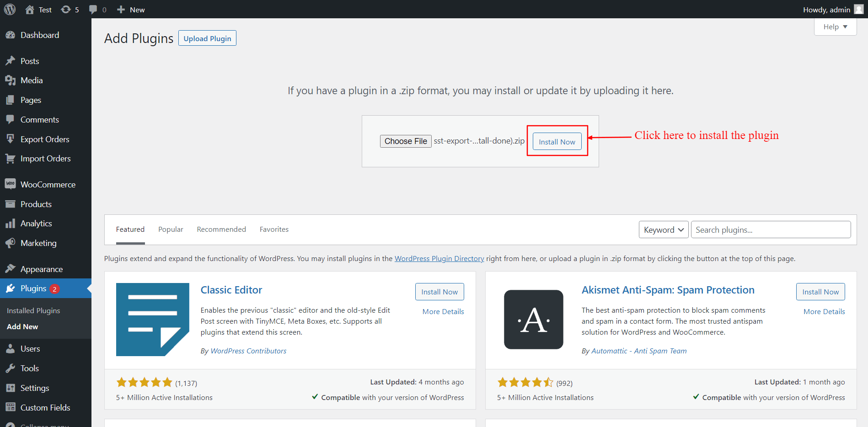Open Akismet plugin logo thumbnail

[x=534, y=320]
